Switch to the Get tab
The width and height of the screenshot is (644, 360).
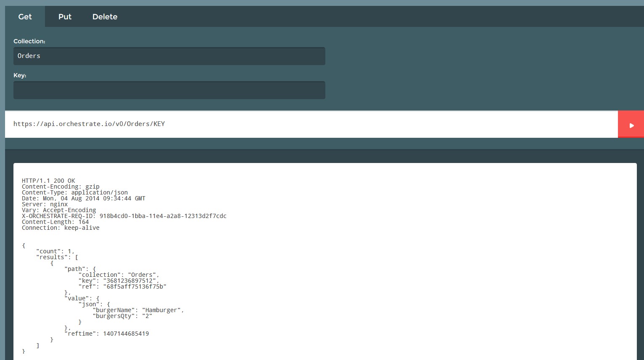pyautogui.click(x=25, y=17)
